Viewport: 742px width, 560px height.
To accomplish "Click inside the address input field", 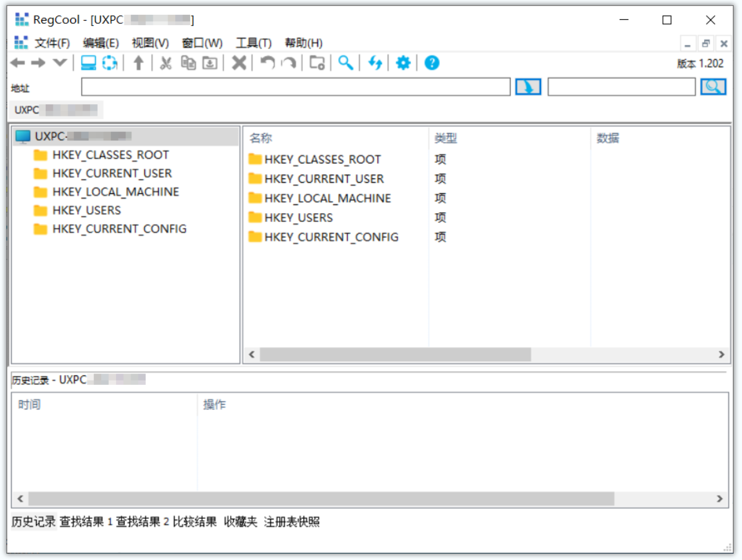I will click(x=296, y=87).
